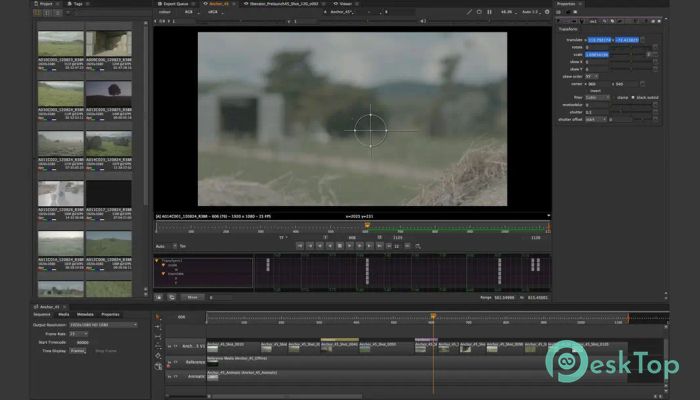Select the diamond-shaped tool in timeline toolbar
700x400 pixels.
[158, 356]
